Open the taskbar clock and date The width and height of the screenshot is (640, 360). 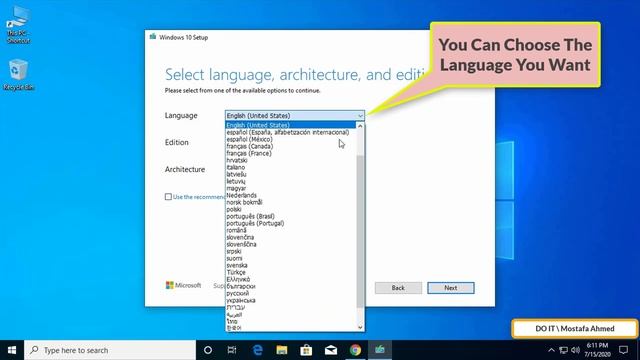coord(597,350)
